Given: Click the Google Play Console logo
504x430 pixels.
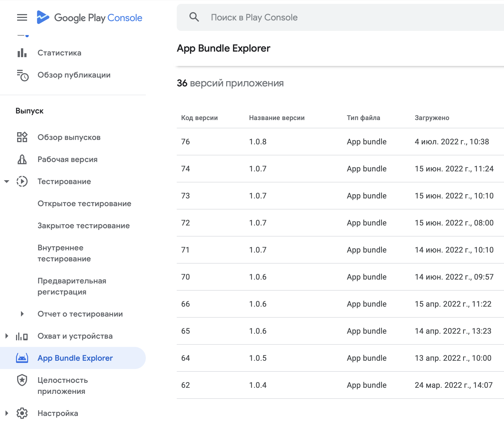Looking at the screenshot, I should [x=89, y=18].
